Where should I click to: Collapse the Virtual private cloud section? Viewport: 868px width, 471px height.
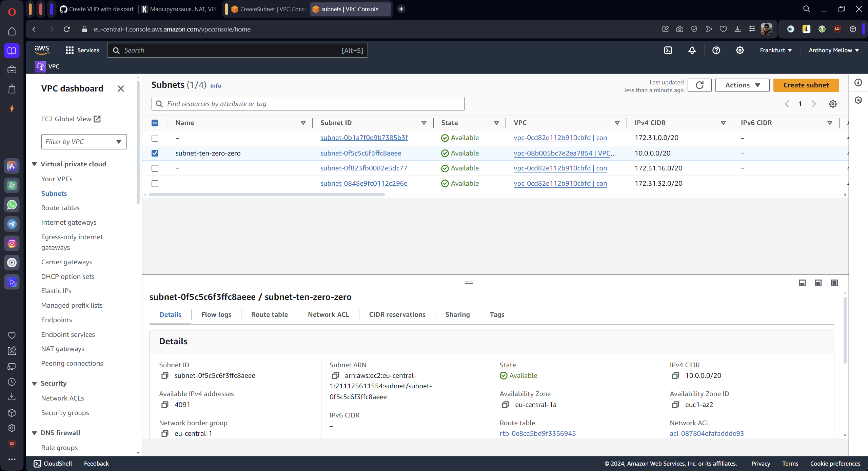tap(35, 164)
